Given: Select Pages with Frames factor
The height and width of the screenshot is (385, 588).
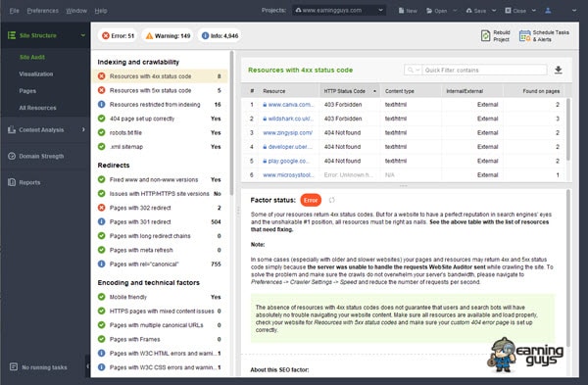Looking at the screenshot, I should (x=160, y=339).
